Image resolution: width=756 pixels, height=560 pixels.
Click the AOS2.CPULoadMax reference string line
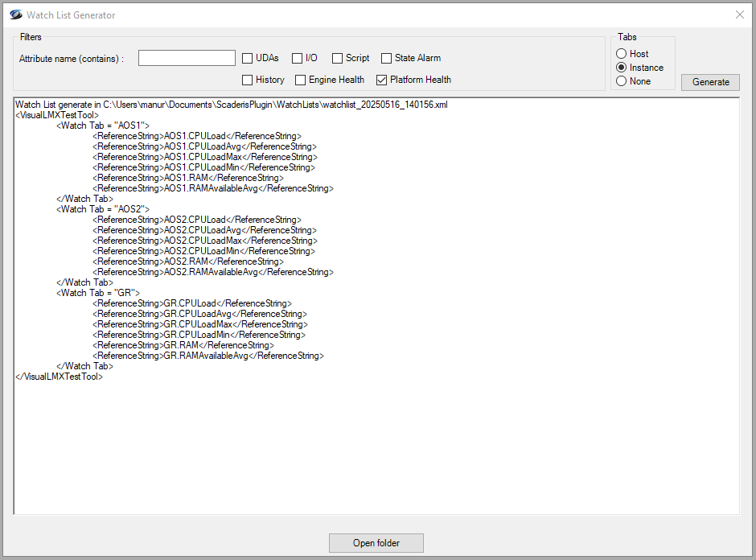[204, 241]
